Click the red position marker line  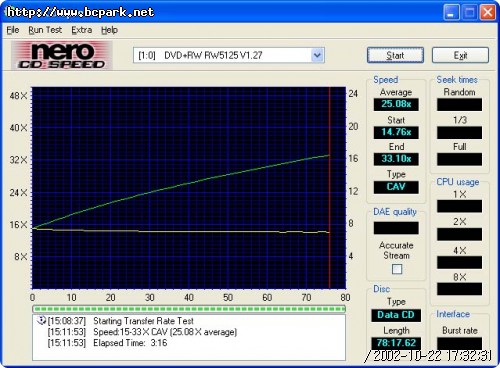click(x=329, y=188)
